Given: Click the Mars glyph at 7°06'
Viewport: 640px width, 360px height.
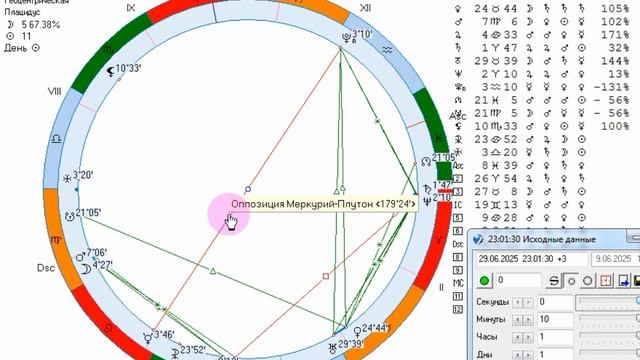Looking at the screenshot, I should (x=80, y=257).
